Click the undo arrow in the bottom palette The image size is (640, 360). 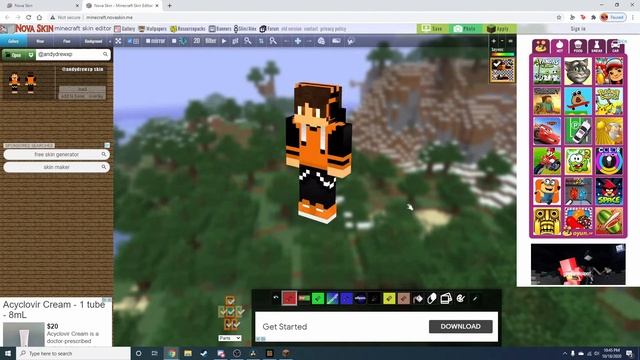[276, 298]
